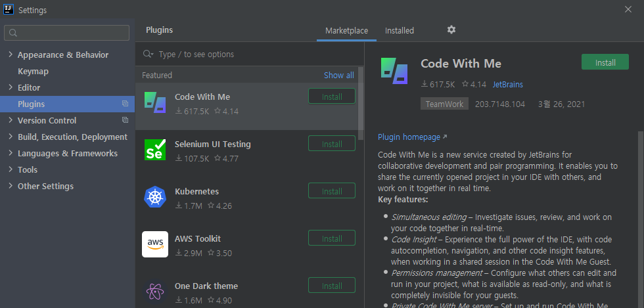Viewport: 644px width, 308px height.
Task: Click the plugin list scrollbar
Action: tap(361, 103)
